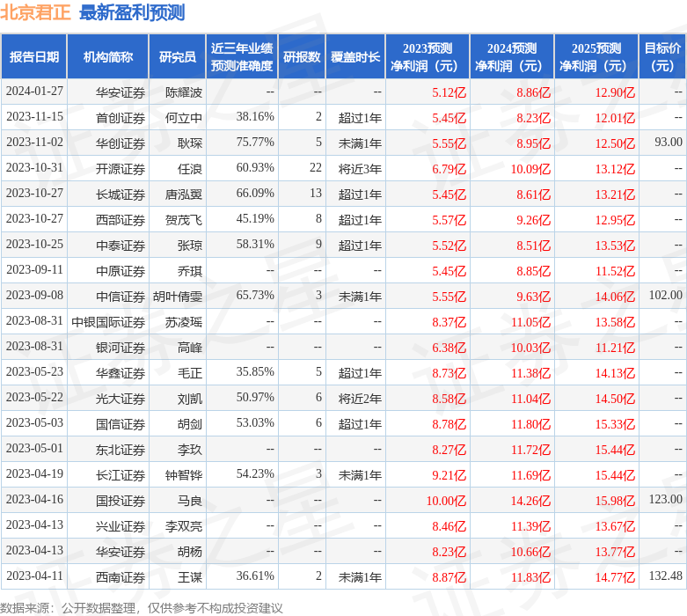Select the date 2023-05-01
The width and height of the screenshot is (687, 616).
click(34, 448)
